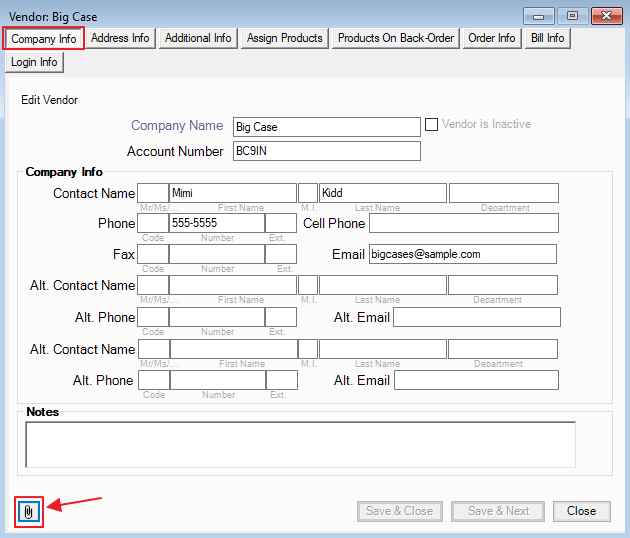
Task: Go to Products On Back-Order tab
Action: pos(396,38)
